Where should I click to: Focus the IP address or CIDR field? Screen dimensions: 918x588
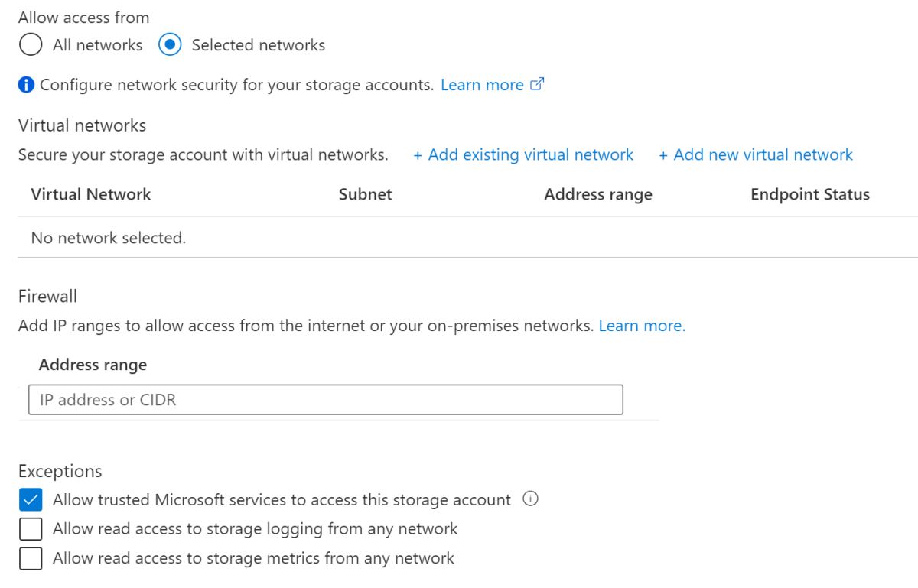point(325,400)
